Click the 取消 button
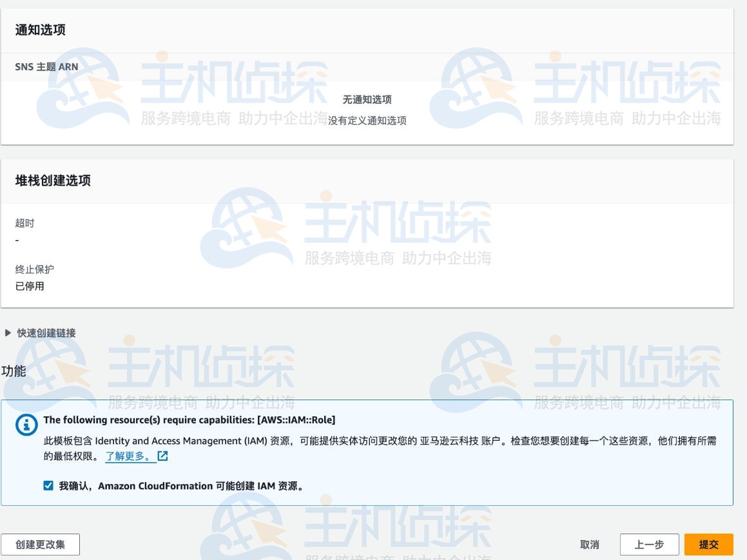This screenshot has height=560, width=747. (589, 545)
